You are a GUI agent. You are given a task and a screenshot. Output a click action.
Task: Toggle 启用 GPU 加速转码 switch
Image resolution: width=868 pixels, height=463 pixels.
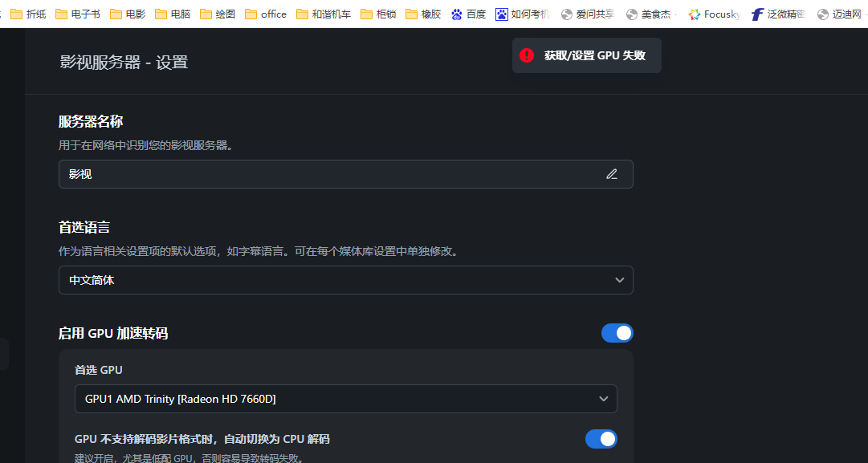[617, 333]
